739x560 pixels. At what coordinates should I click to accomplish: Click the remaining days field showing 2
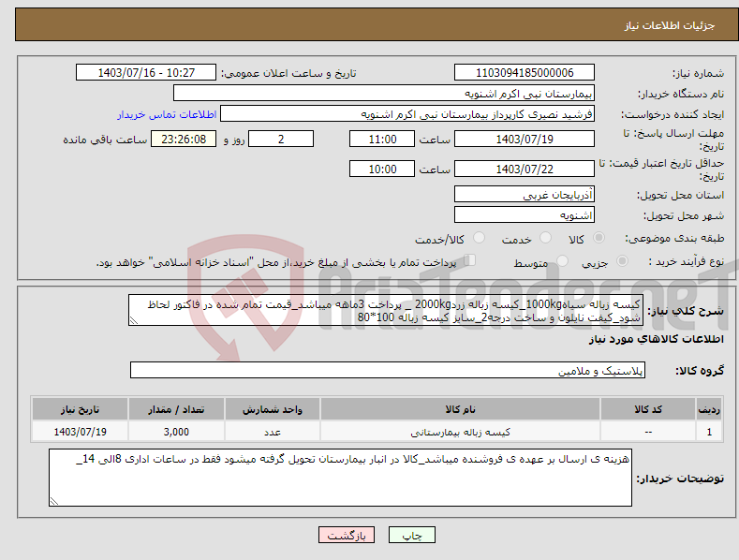point(281,139)
